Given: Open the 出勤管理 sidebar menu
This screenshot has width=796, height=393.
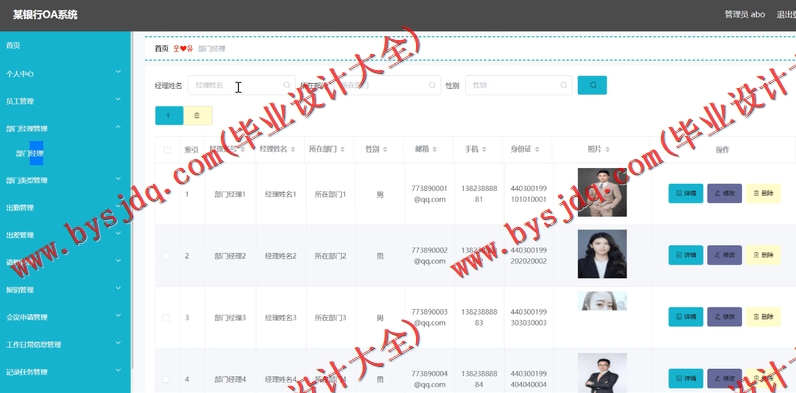Looking at the screenshot, I should coord(65,208).
